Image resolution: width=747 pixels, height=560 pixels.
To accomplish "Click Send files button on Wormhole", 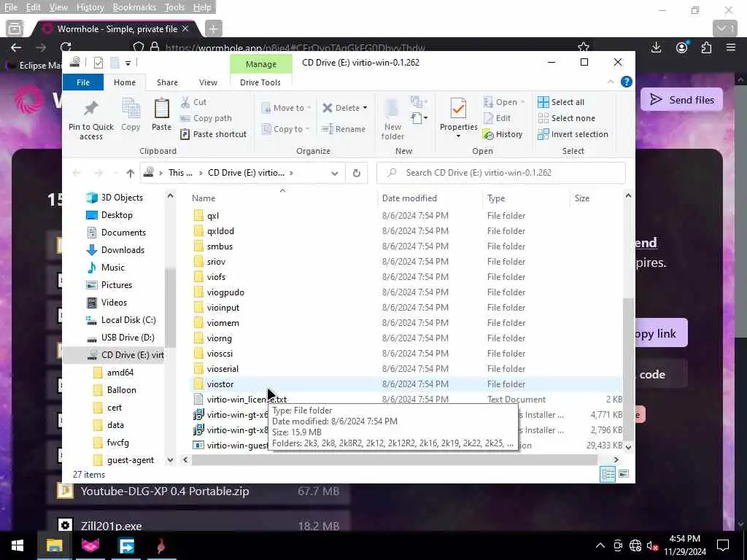I will (x=682, y=99).
